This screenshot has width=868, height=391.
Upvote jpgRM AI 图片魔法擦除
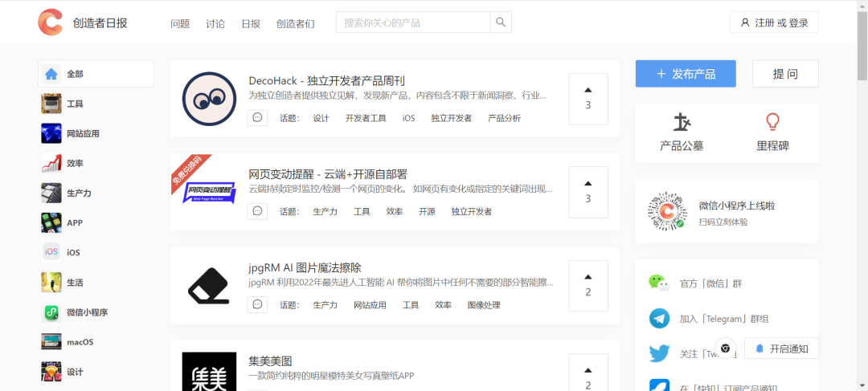tap(588, 285)
